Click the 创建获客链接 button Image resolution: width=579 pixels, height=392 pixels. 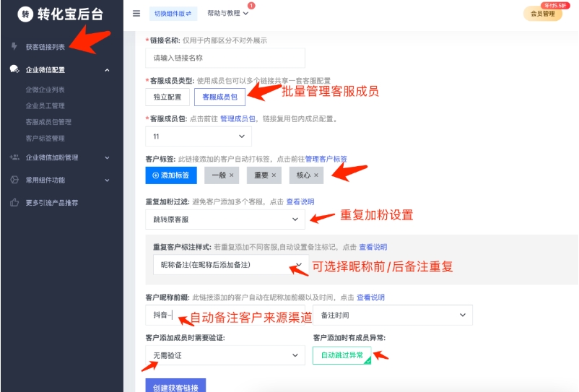coord(175,386)
